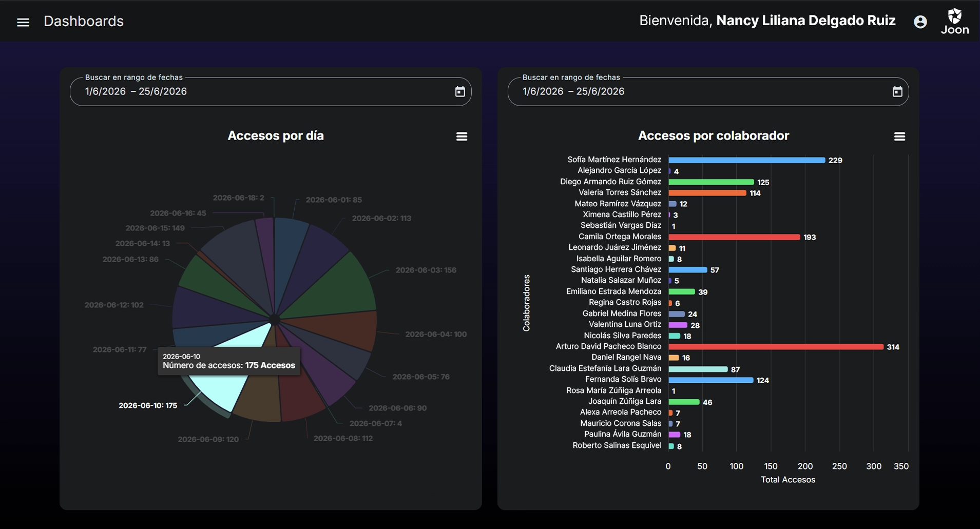
Task: Click Camila Ortega Morales' red bar
Action: [x=734, y=237]
